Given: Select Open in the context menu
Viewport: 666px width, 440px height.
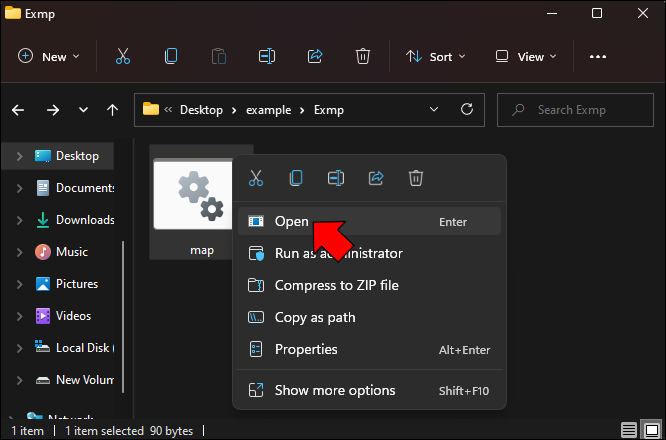Looking at the screenshot, I should pyautogui.click(x=291, y=221).
